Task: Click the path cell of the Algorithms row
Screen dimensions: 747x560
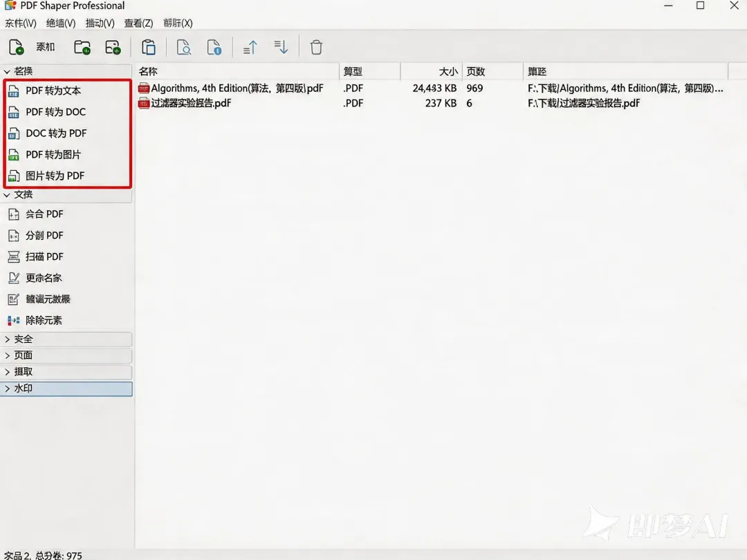Action: pyautogui.click(x=625, y=88)
